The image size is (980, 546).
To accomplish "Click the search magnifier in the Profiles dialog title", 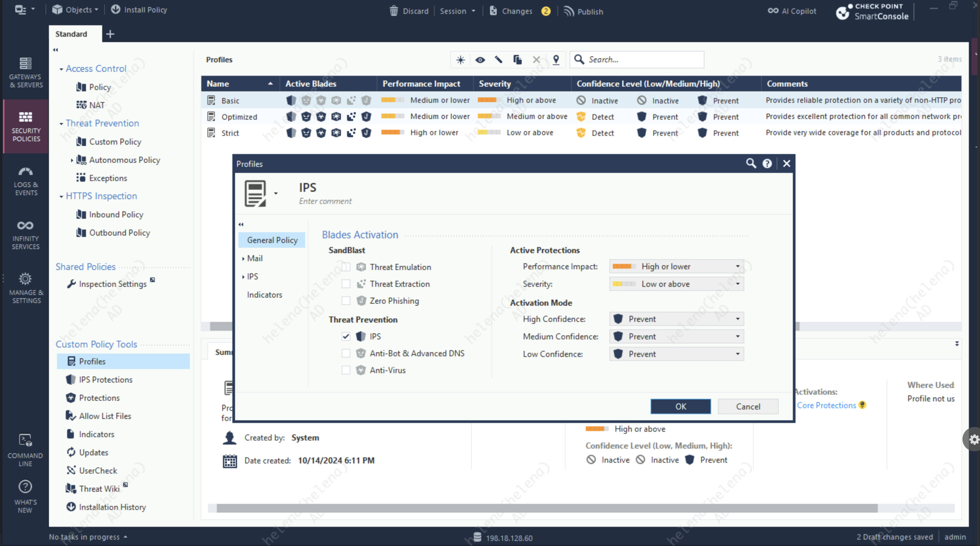I will tap(751, 163).
